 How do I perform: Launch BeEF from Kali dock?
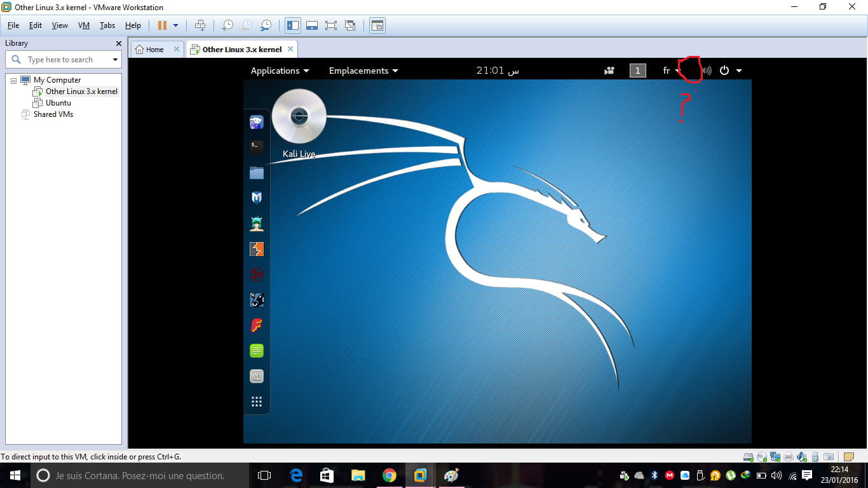[x=257, y=299]
